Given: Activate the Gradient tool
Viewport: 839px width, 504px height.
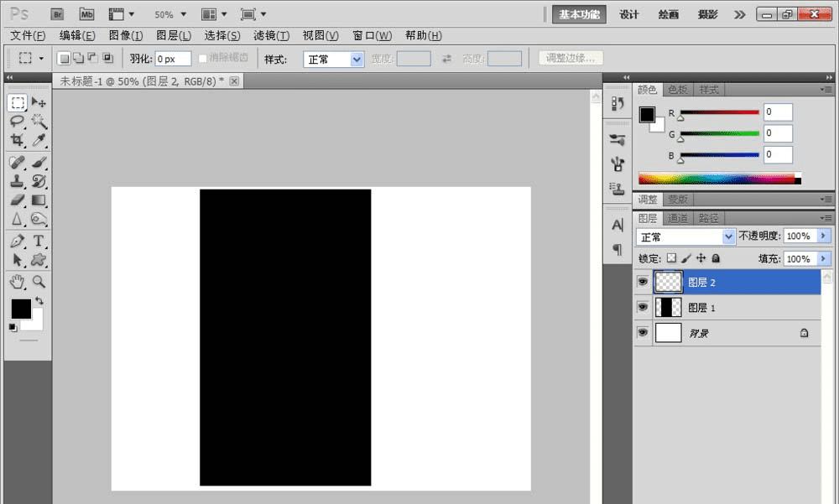Looking at the screenshot, I should pyautogui.click(x=39, y=200).
